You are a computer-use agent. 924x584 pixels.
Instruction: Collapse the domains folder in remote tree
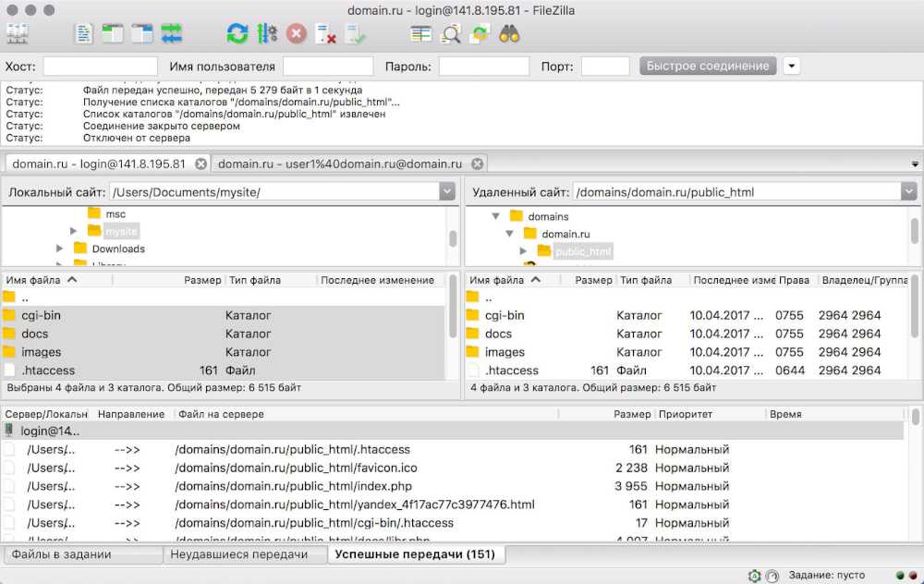pos(496,216)
